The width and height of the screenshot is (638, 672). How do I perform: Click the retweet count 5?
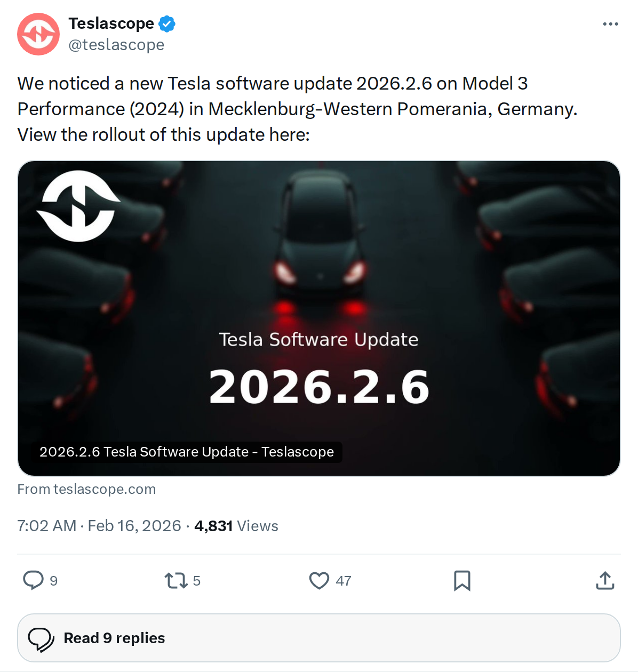[x=197, y=581]
